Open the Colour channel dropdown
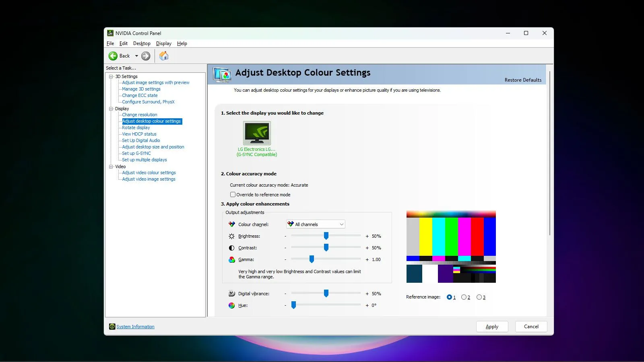644x362 pixels. point(341,224)
